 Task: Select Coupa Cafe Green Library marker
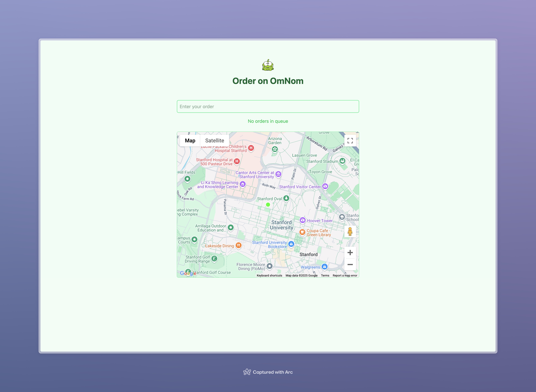(302, 232)
